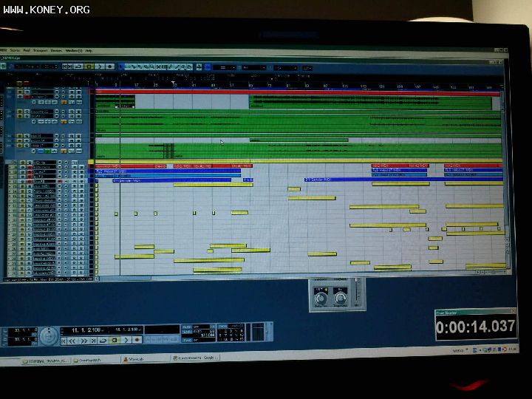
Task: Select the Zoom magnifier tool
Action: pos(152,66)
